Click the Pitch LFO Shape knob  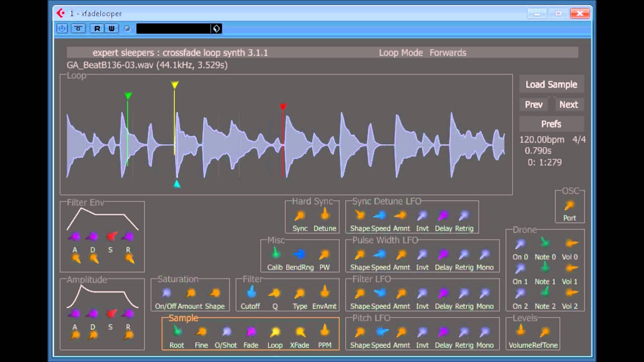(360, 332)
